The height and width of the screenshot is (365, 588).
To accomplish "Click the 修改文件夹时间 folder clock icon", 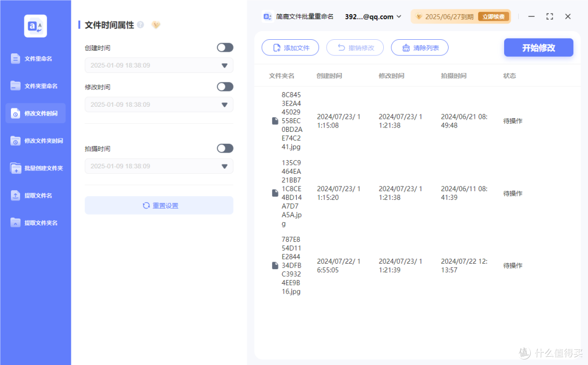I will (15, 141).
